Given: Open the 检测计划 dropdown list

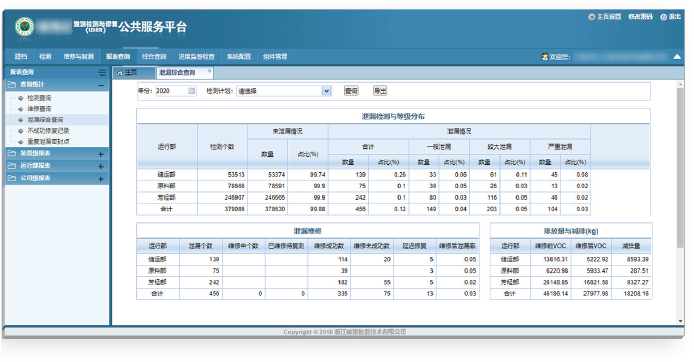Looking at the screenshot, I should point(326,91).
